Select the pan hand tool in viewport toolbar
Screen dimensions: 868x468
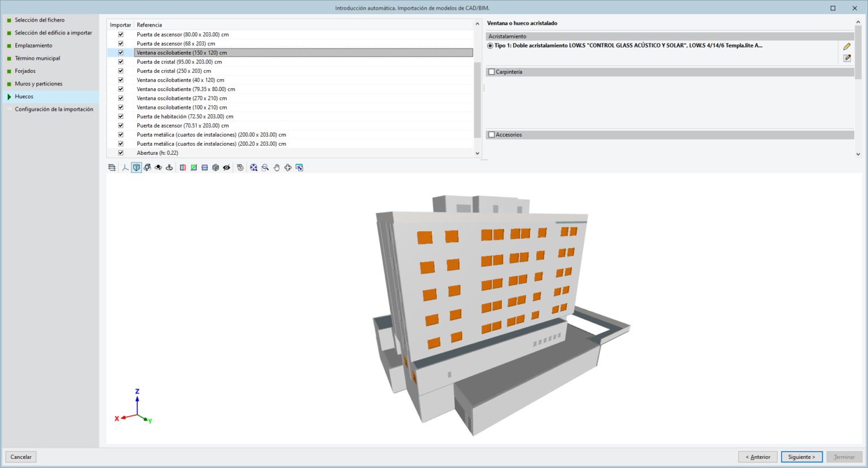(x=276, y=167)
